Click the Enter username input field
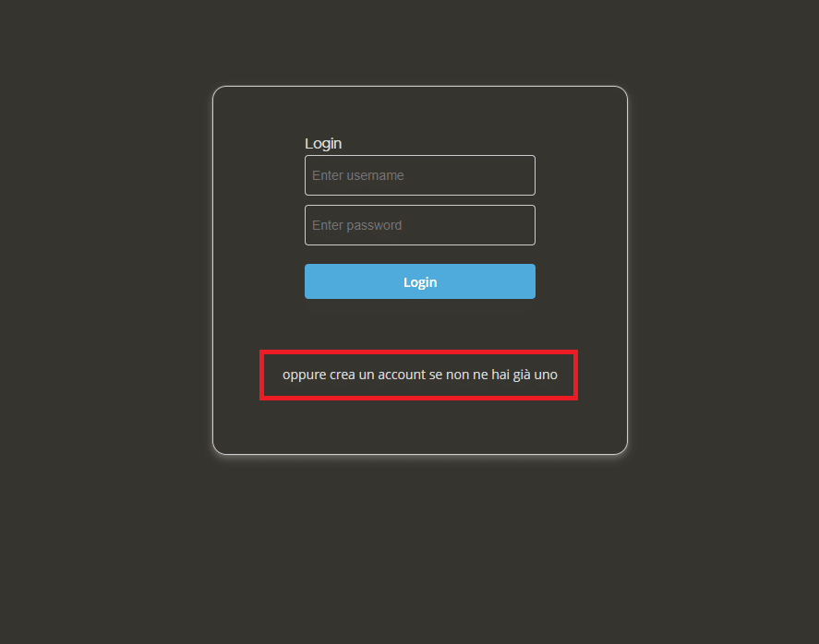This screenshot has width=819, height=644. point(420,175)
